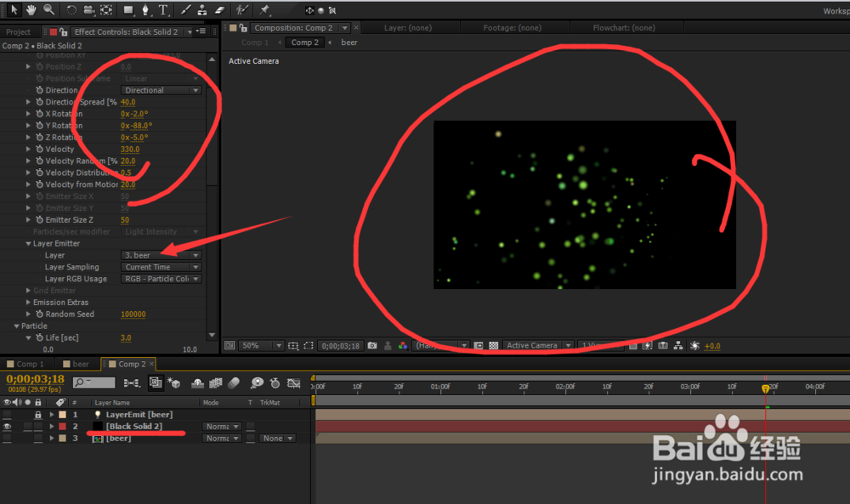Viewport: 850px width, 504px height.
Task: Toggle panel lock on Effect Controls
Action: tap(64, 32)
